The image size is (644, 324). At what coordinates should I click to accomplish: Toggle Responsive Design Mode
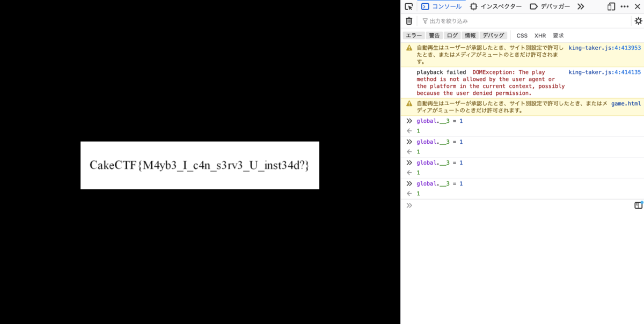(610, 6)
